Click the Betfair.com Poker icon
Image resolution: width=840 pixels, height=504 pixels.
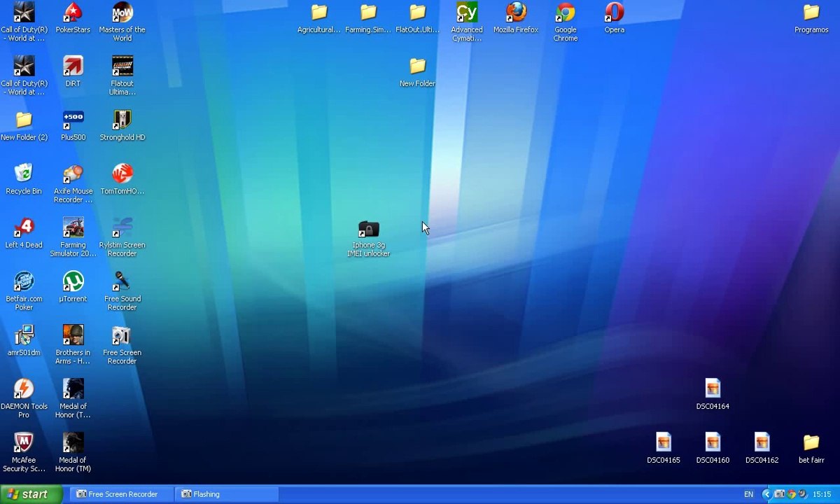[x=24, y=282]
